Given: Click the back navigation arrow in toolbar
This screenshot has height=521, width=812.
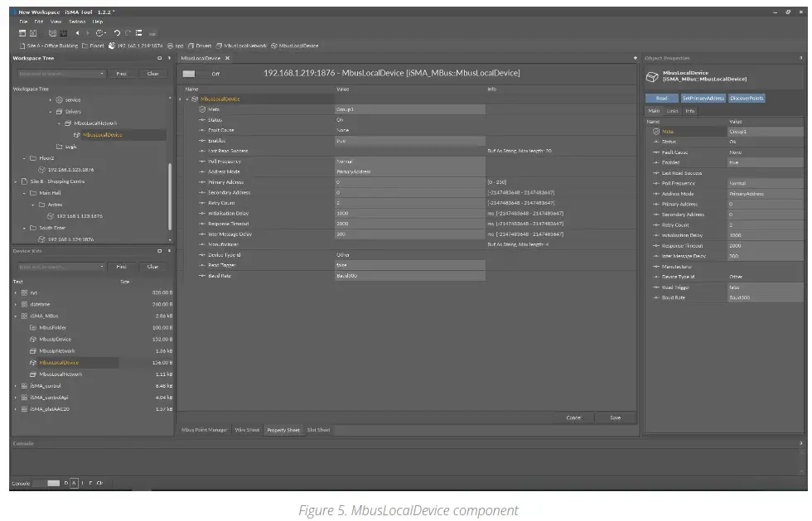Looking at the screenshot, I should click(x=78, y=33).
